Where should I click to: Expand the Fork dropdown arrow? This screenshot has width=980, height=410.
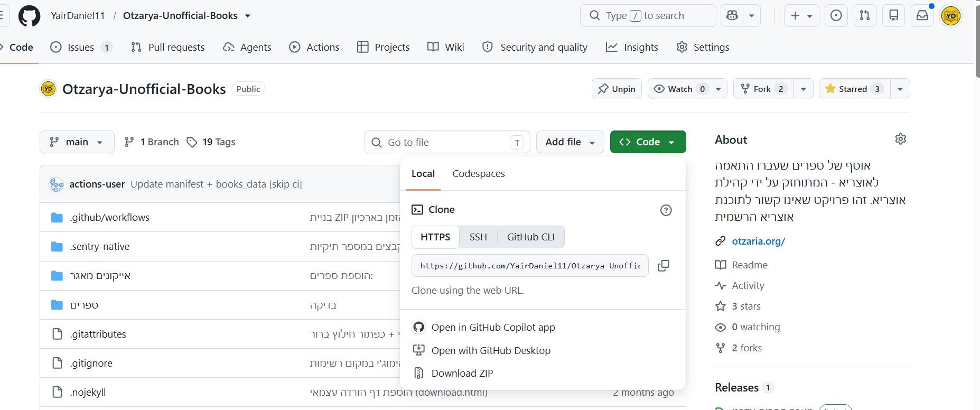(804, 89)
